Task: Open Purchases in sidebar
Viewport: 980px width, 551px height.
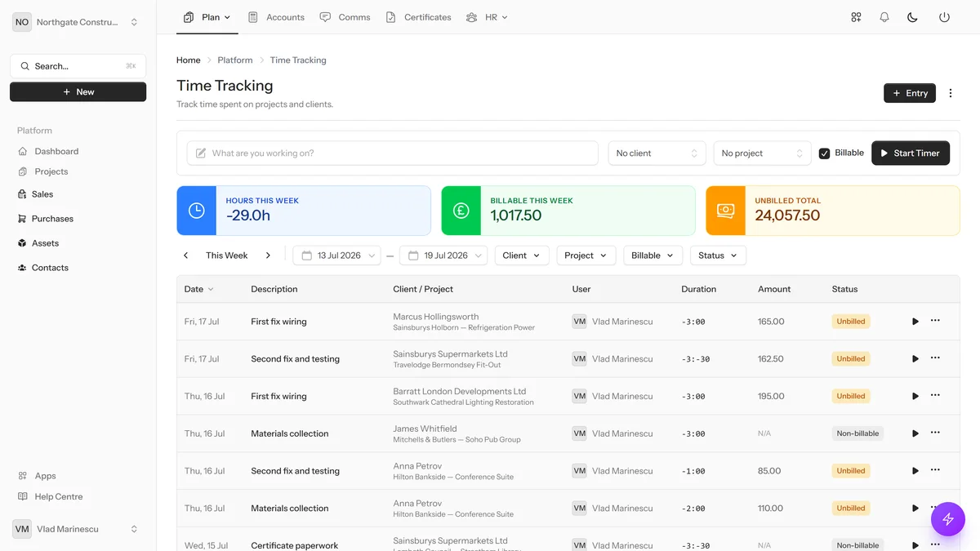Action: coord(46,219)
